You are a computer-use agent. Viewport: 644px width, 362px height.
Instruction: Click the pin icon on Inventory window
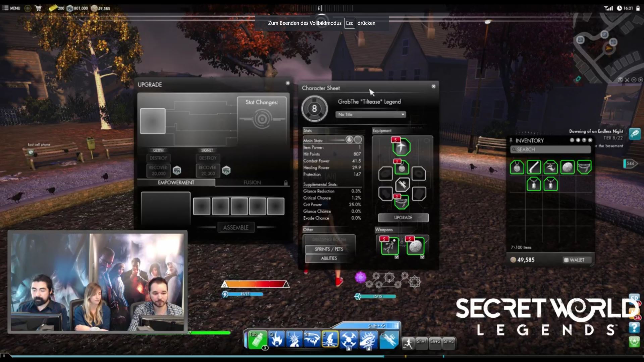tap(511, 140)
